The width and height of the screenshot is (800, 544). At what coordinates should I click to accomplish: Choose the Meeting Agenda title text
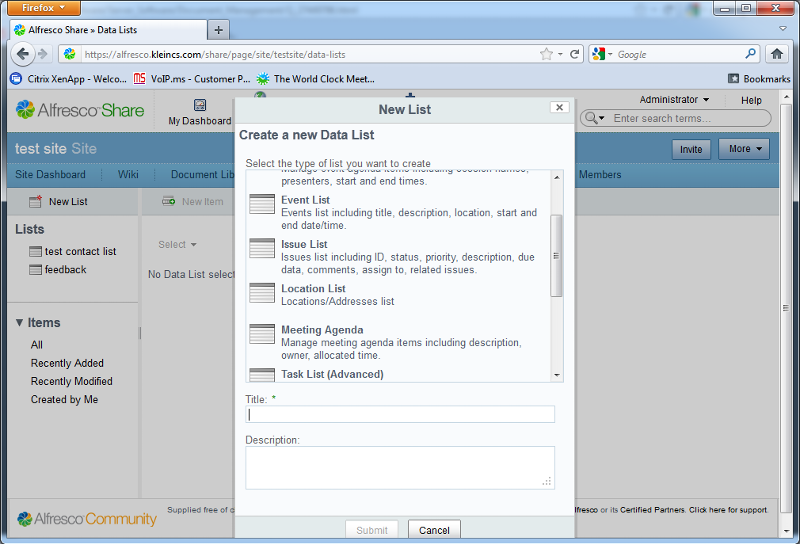pyautogui.click(x=322, y=330)
